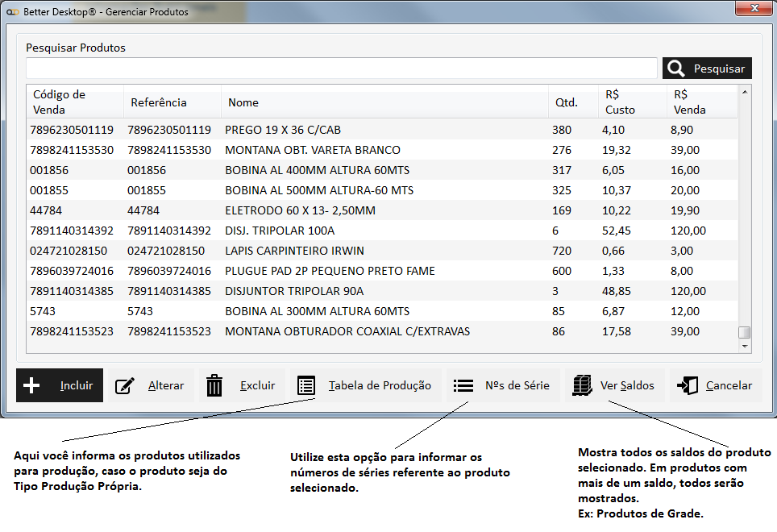Focus the Pesquisar Produtos search field
Screen dimensions: 777x532
coord(342,69)
